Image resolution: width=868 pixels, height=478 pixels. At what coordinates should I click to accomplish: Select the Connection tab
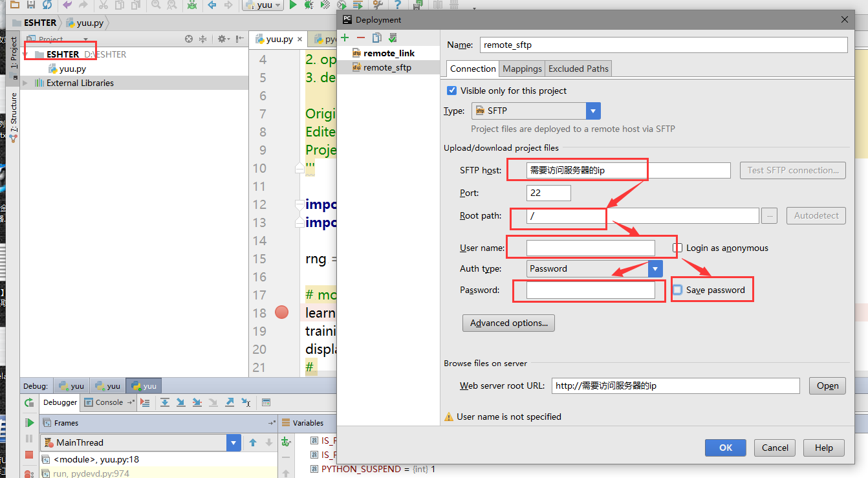click(473, 69)
